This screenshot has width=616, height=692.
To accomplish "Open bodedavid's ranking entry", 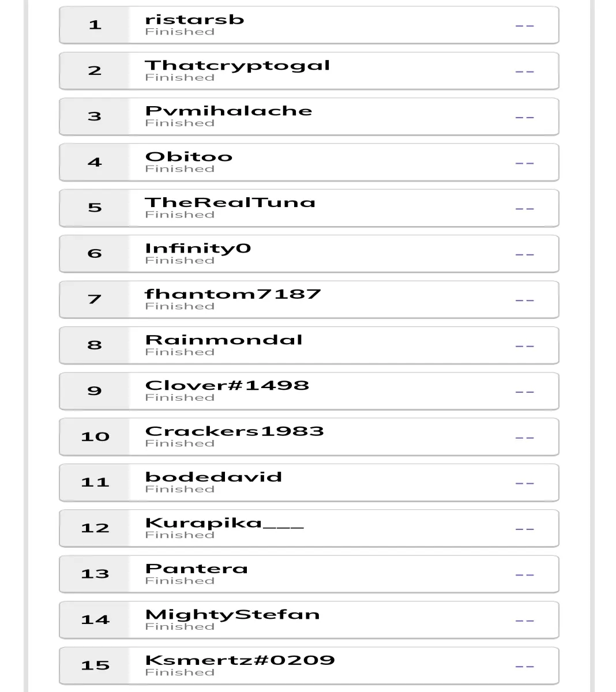I will tap(309, 483).
